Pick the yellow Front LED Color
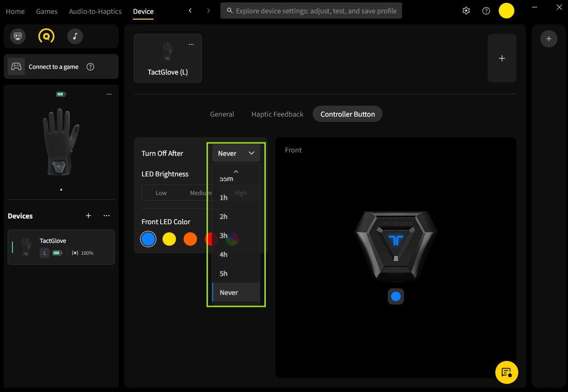Viewport: 568px width, 392px height. pos(169,239)
